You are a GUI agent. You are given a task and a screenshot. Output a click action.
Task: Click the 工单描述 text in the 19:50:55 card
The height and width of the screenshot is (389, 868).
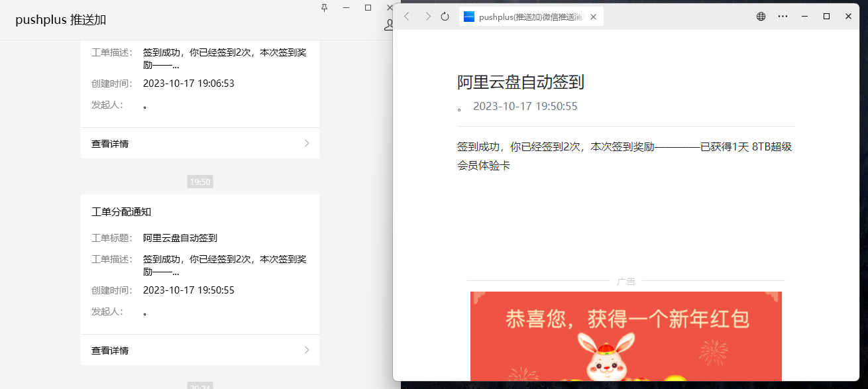(x=225, y=265)
